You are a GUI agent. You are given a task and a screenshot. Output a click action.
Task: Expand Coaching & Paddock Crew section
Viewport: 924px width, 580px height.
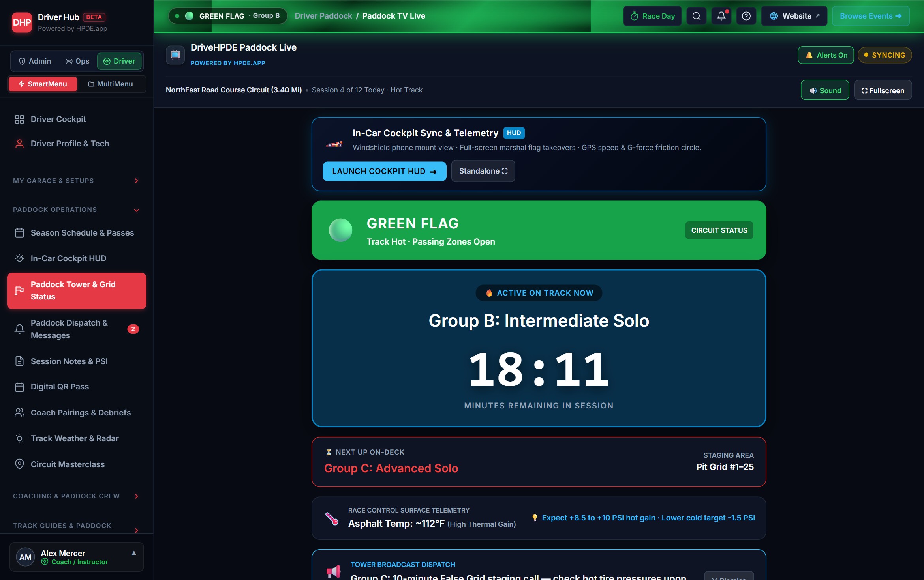[77, 496]
